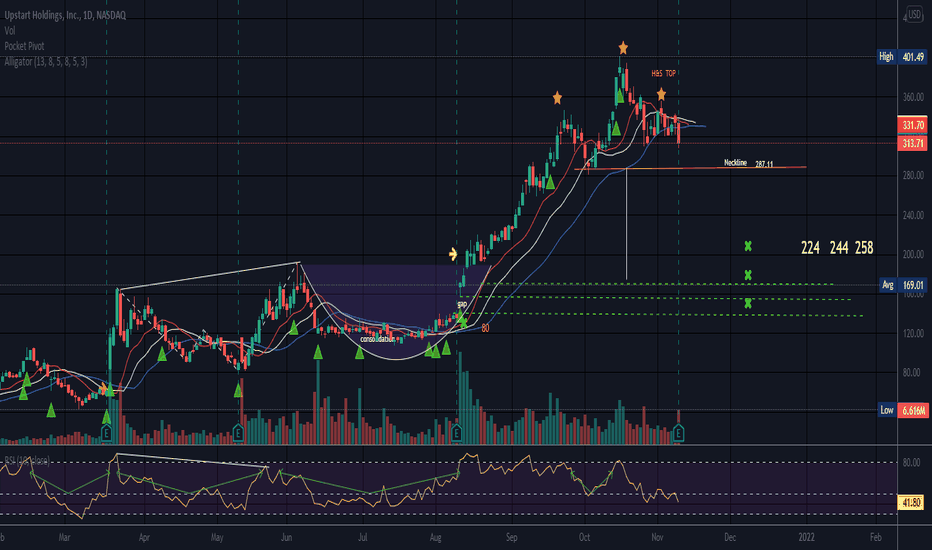
Task: Open the August earnings E marker
Action: pos(456,433)
